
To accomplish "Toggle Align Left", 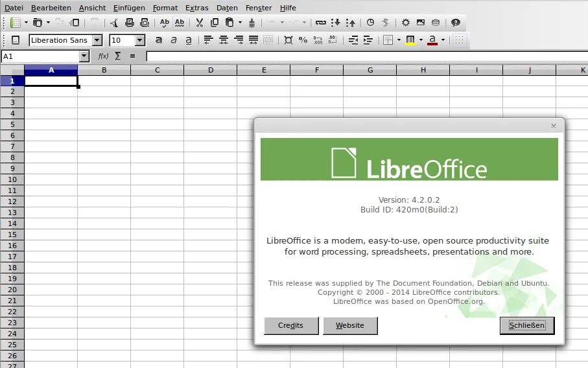I will pos(209,40).
